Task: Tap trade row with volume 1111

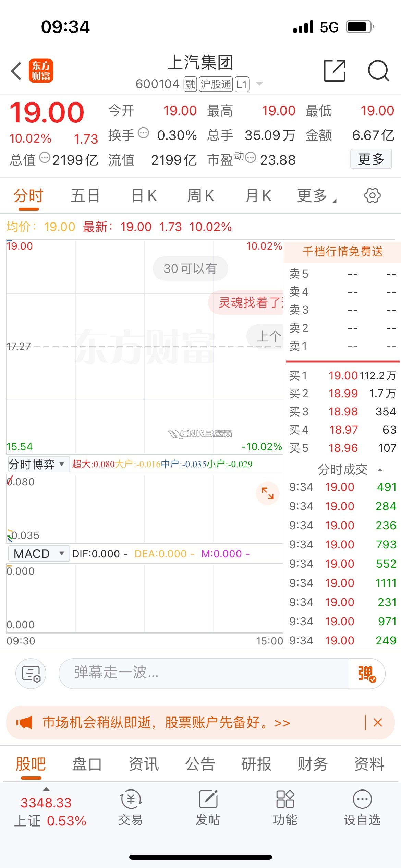Action: coord(342,583)
